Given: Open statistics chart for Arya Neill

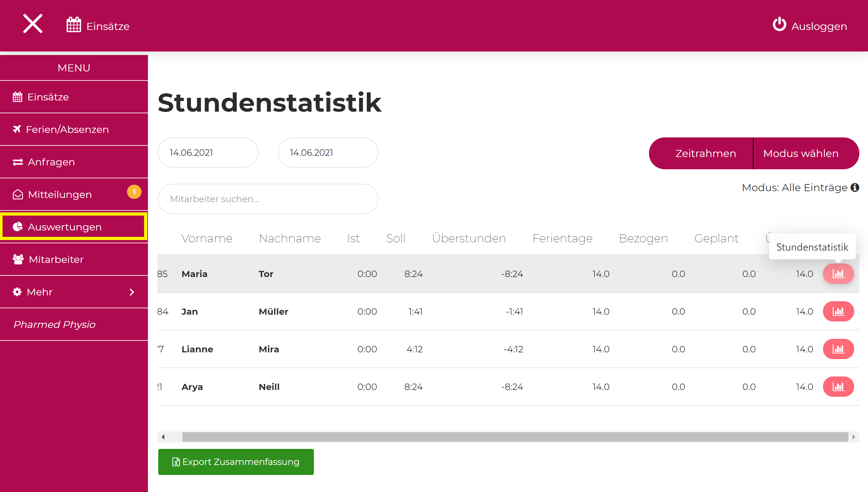Looking at the screenshot, I should tap(838, 386).
